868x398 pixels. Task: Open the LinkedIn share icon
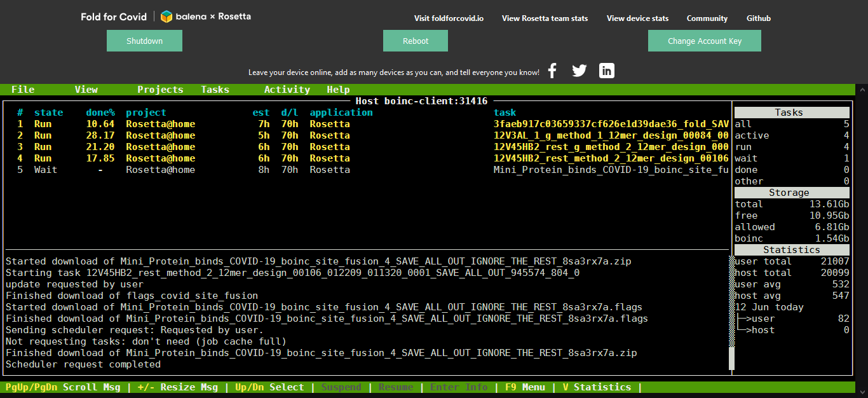[607, 71]
